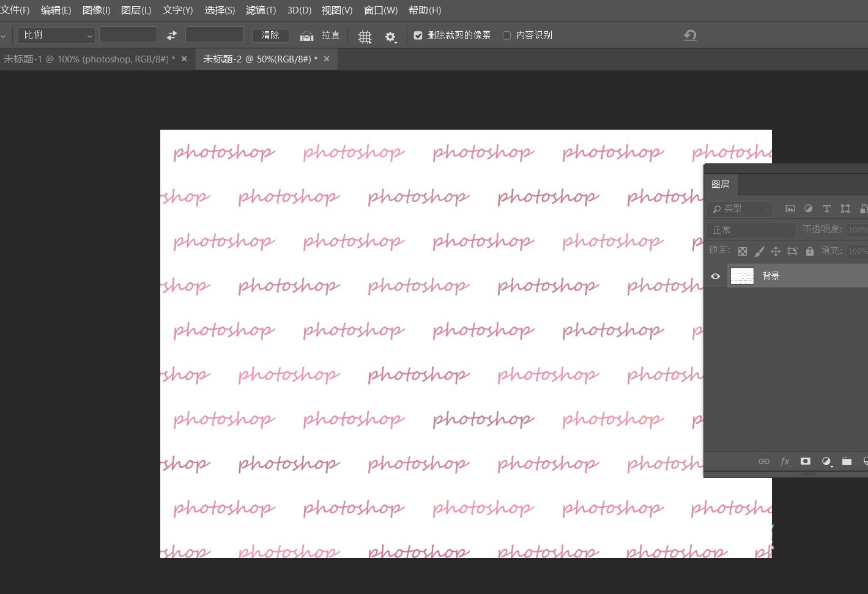
Task: Open the 3D(D) menu
Action: (x=299, y=10)
